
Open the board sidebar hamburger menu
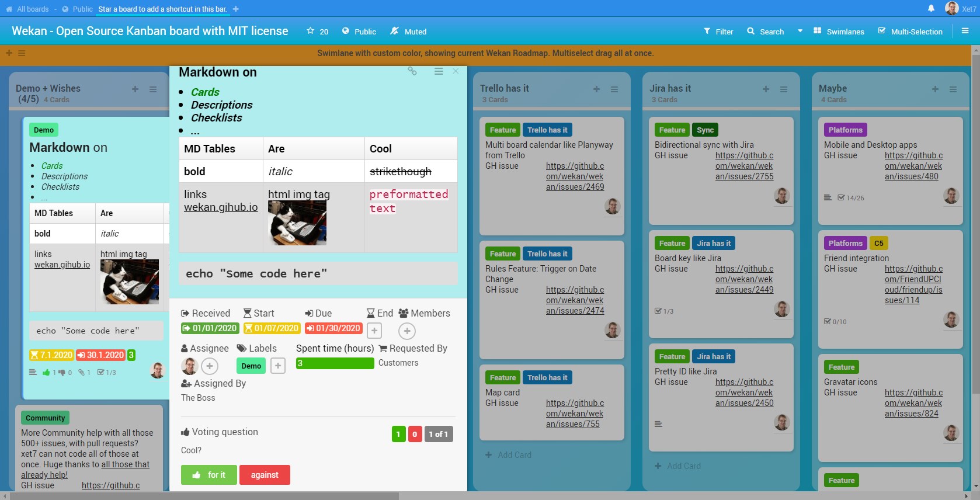tap(965, 31)
